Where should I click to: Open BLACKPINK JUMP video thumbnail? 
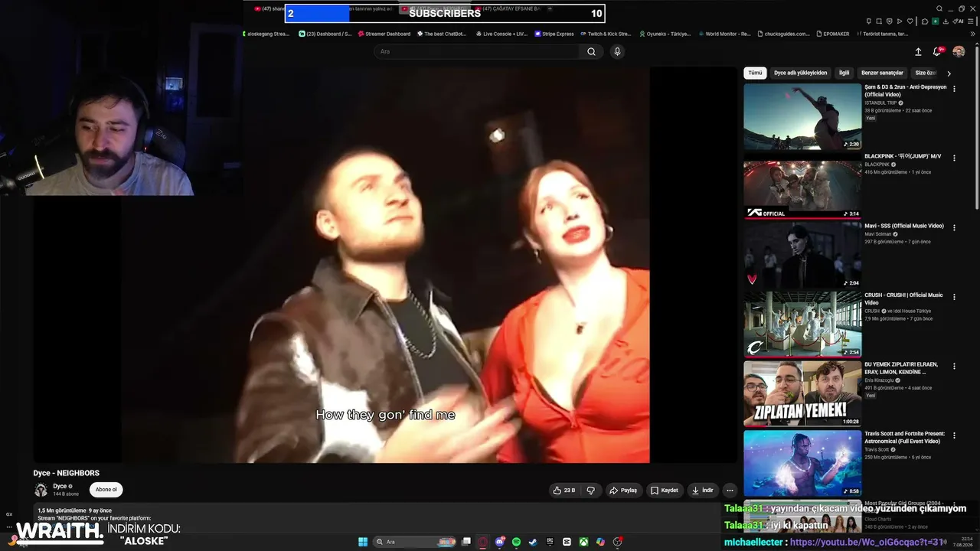tap(802, 186)
